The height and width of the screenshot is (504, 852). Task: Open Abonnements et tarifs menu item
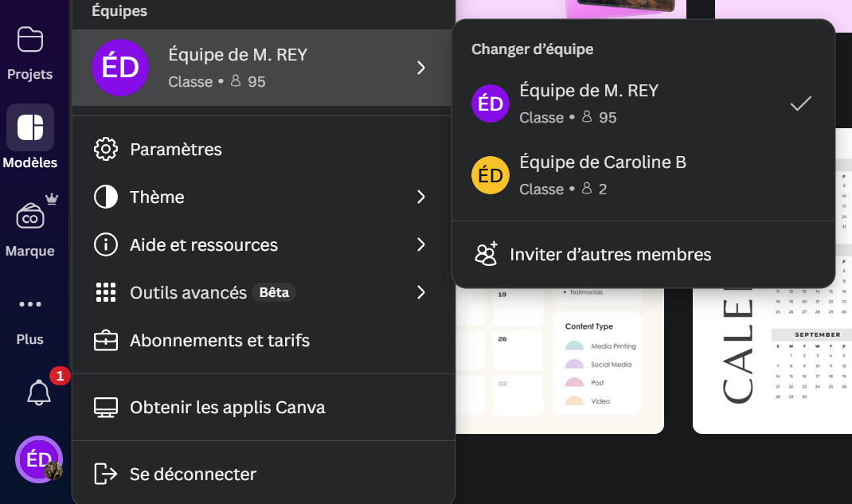point(220,341)
